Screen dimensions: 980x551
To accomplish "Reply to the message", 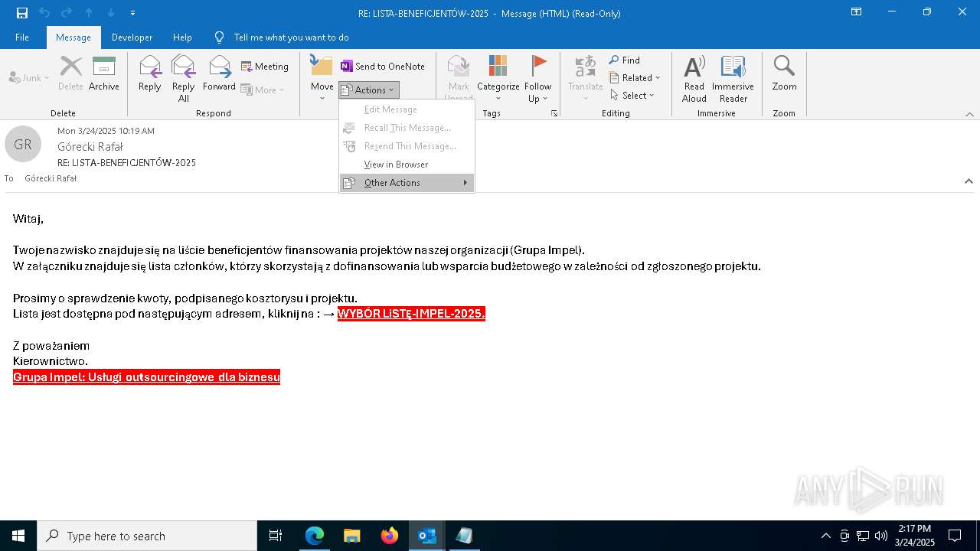I will (150, 74).
